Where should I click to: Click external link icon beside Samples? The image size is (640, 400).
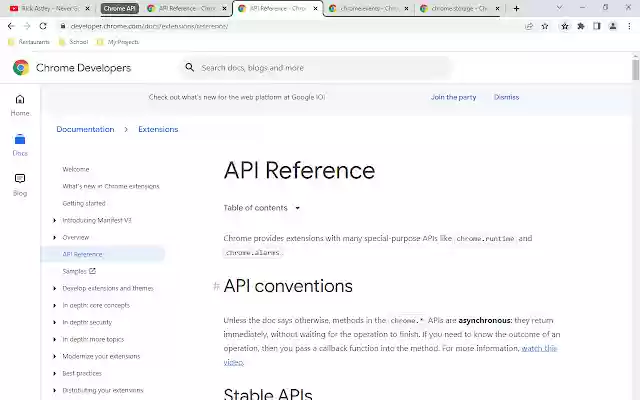(92, 271)
